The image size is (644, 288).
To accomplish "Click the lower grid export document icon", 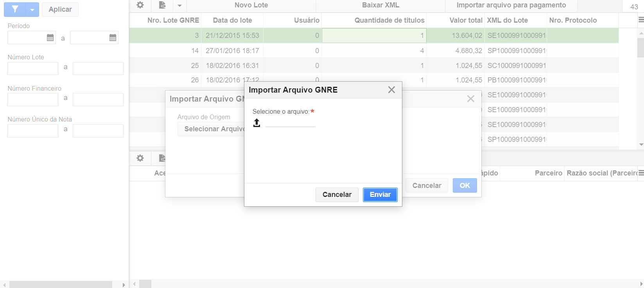I will pos(162,158).
